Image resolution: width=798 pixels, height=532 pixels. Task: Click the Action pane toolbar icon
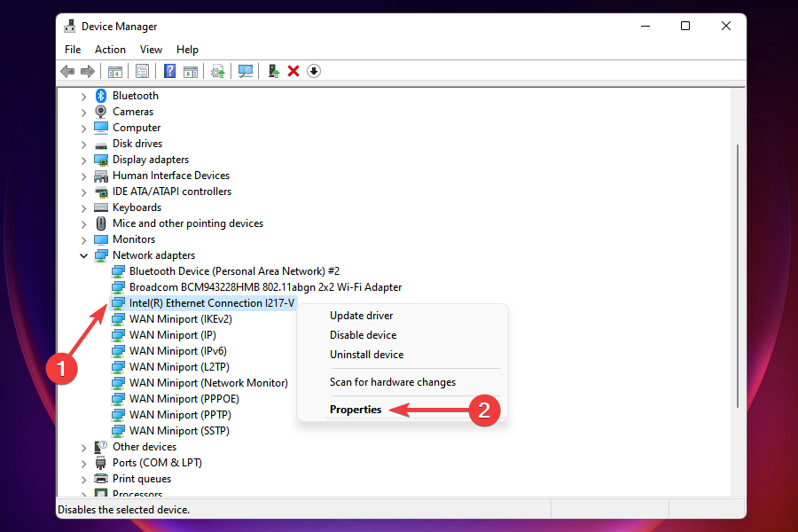[x=191, y=71]
